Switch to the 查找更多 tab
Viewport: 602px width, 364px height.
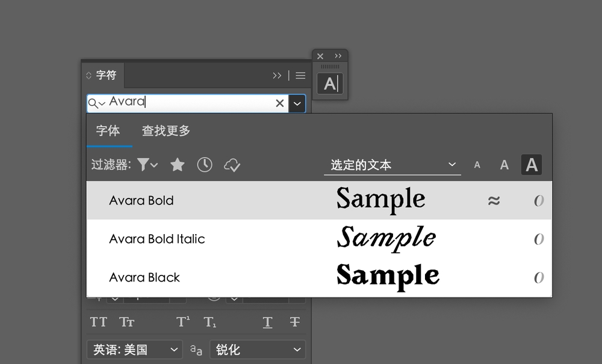tap(166, 131)
